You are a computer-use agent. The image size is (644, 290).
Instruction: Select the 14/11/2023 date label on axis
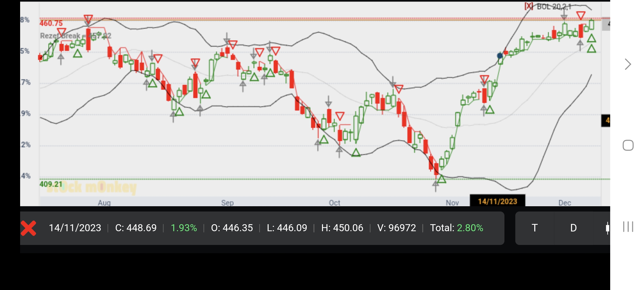[x=497, y=201]
